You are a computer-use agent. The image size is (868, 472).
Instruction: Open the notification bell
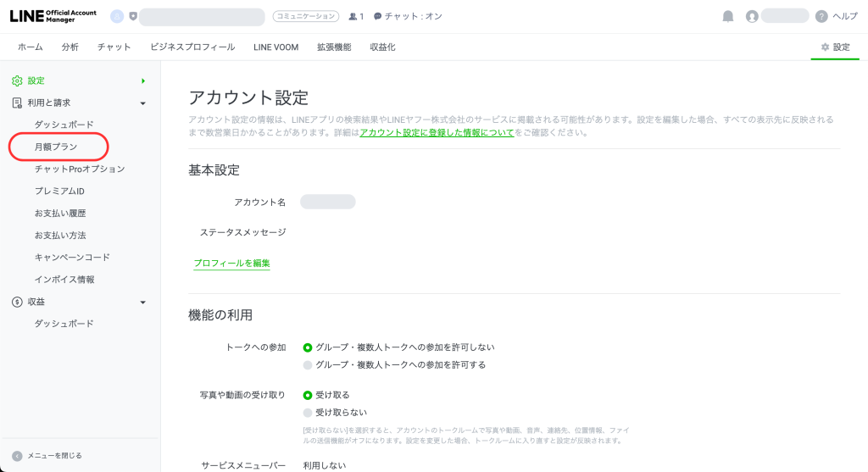coord(727,16)
